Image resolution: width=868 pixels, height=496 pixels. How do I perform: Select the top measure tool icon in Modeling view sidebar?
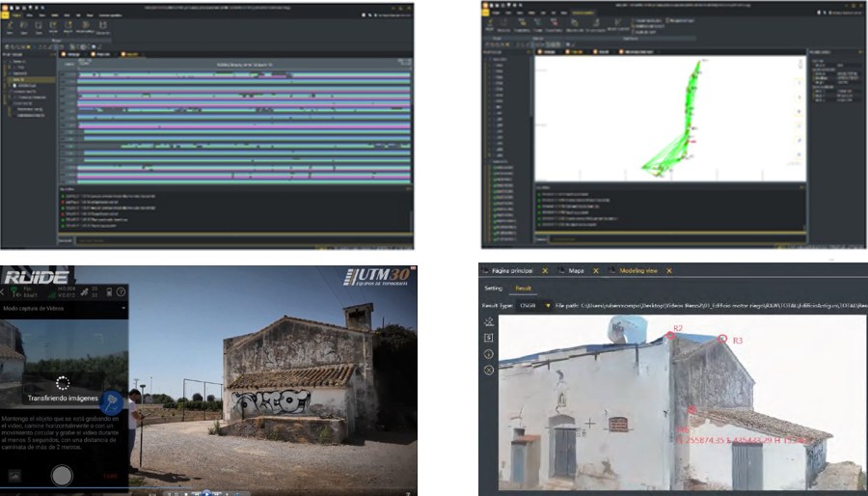489,321
